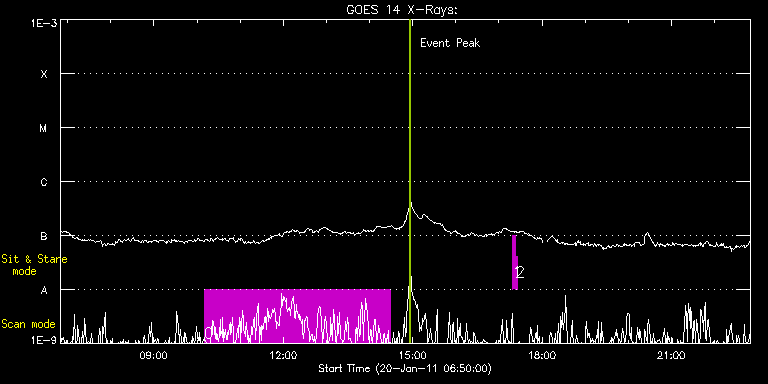
Task: Click the yellow "Scan mode" label
Action: pyautogui.click(x=28, y=324)
